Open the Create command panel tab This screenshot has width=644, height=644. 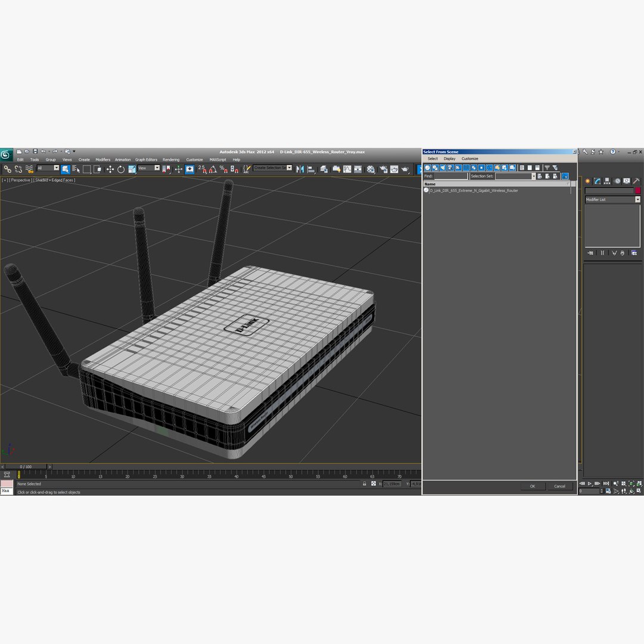point(588,181)
